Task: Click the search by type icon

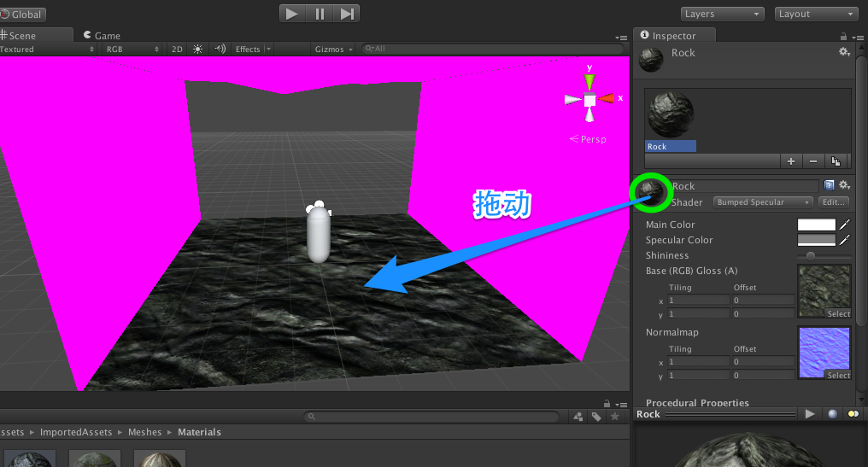Action: point(578,417)
